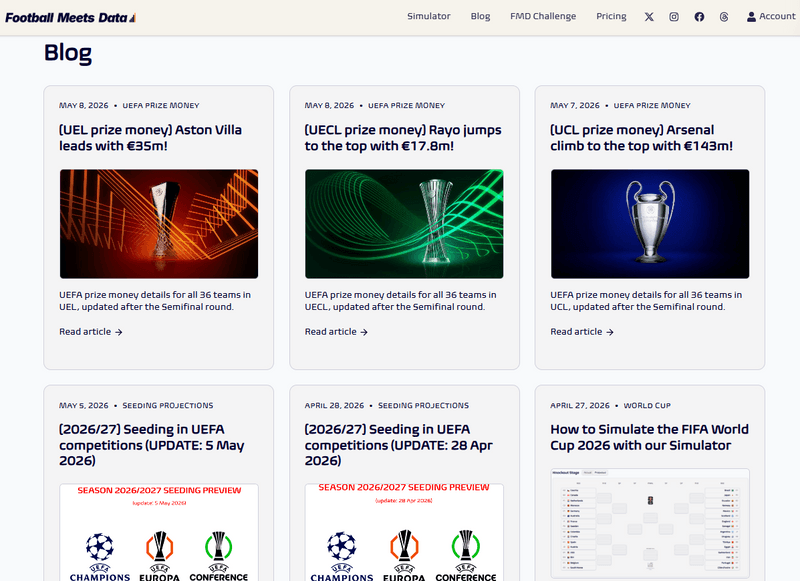Click the blue Champions League trophy thumbnail
The image size is (800, 581).
coord(650,224)
